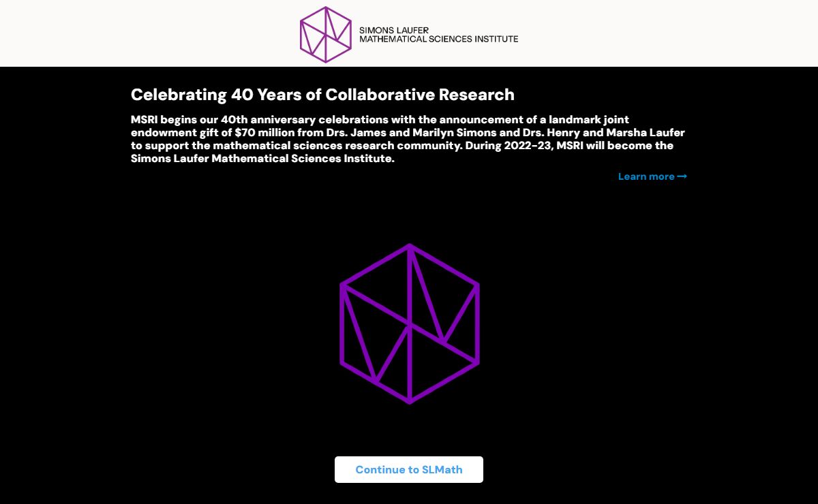Click the small SLMath hexagon logo in header

pyautogui.click(x=326, y=34)
